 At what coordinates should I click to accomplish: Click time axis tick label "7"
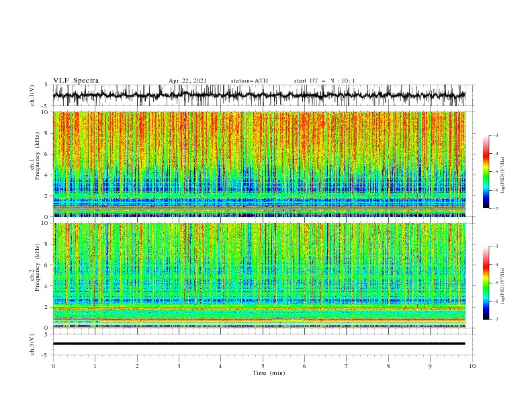(347, 366)
